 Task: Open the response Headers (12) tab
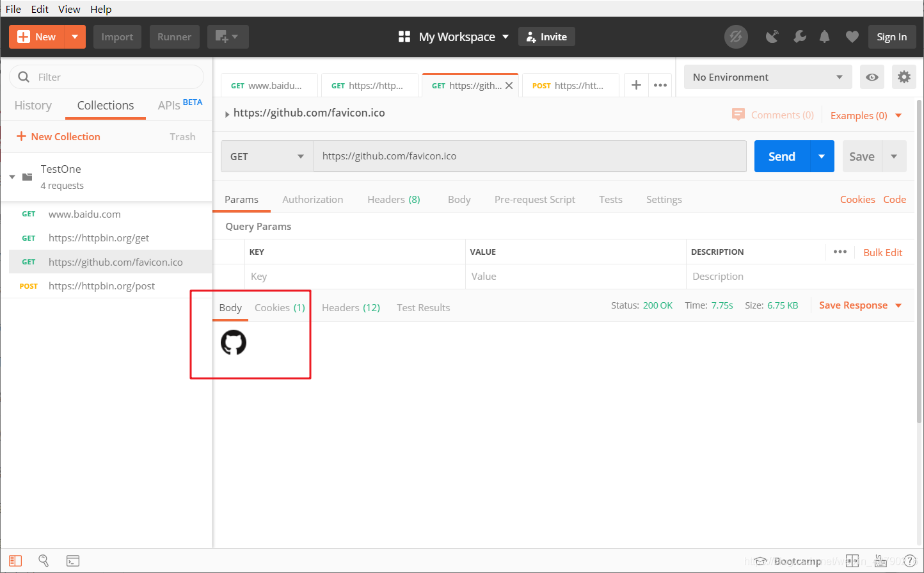tap(351, 308)
